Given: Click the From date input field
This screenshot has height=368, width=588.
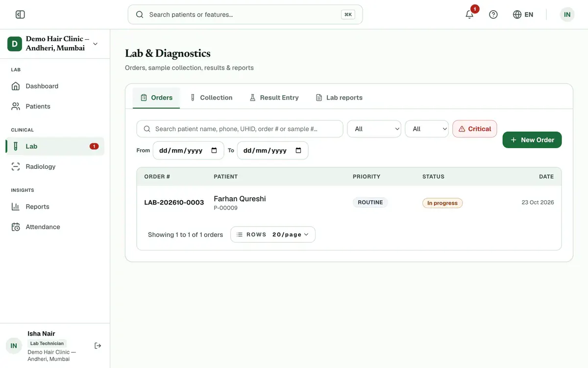Looking at the screenshot, I should point(188,151).
